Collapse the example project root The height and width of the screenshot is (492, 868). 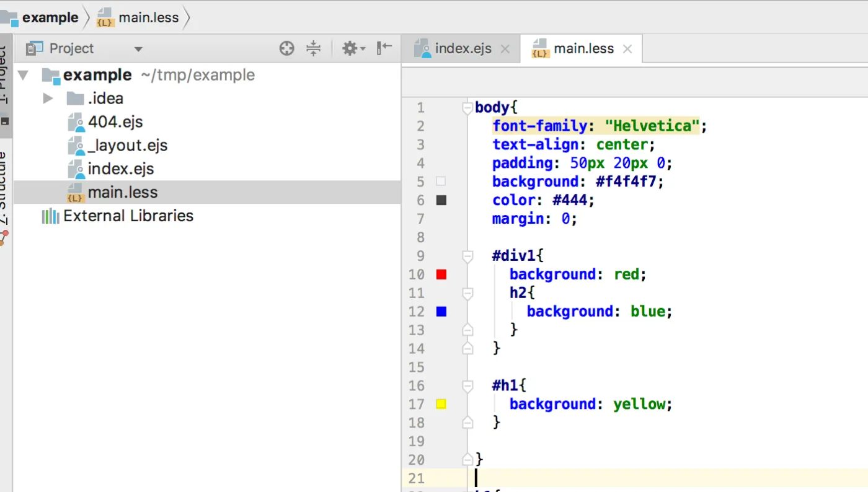point(24,76)
